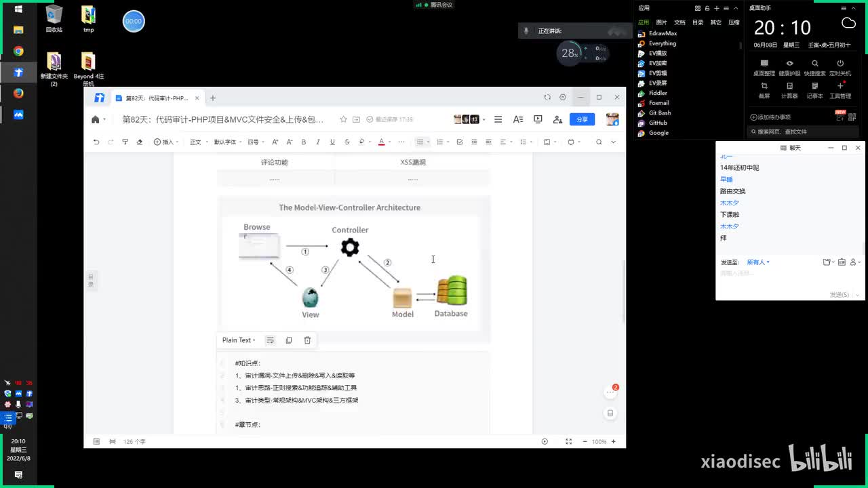Viewport: 868px width, 488px height.
Task: Collapse toolbar with the chevron arrow
Action: point(614,142)
